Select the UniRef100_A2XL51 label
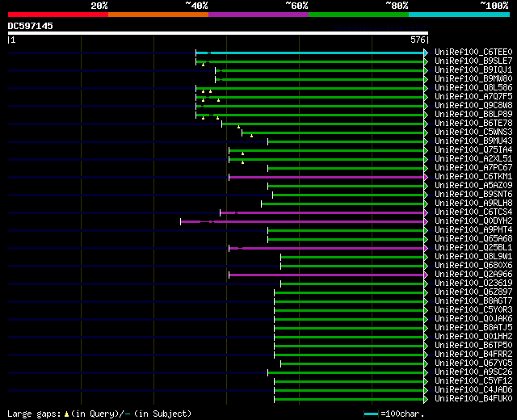The image size is (517, 420). pos(473,159)
